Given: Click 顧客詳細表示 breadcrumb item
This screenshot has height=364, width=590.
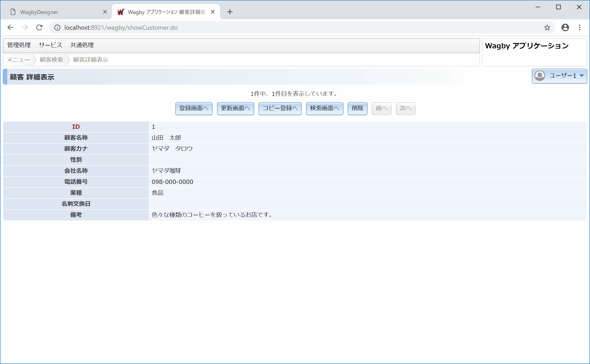Looking at the screenshot, I should tap(91, 60).
